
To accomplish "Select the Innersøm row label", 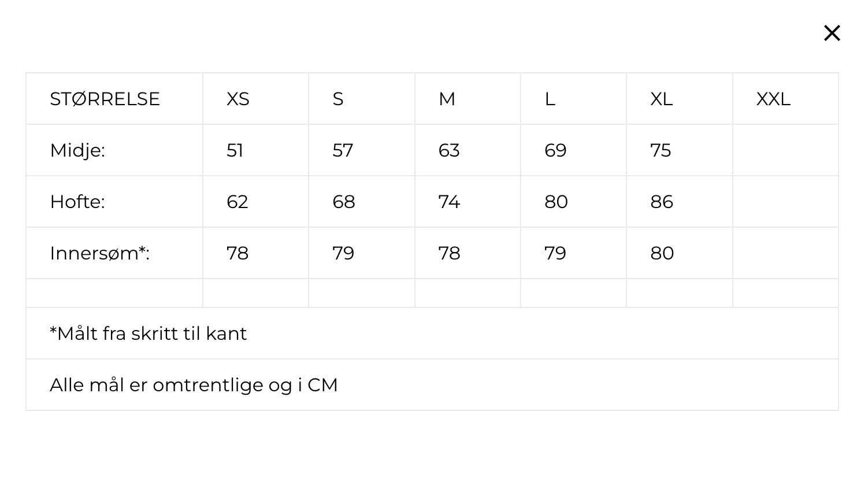I will click(100, 253).
